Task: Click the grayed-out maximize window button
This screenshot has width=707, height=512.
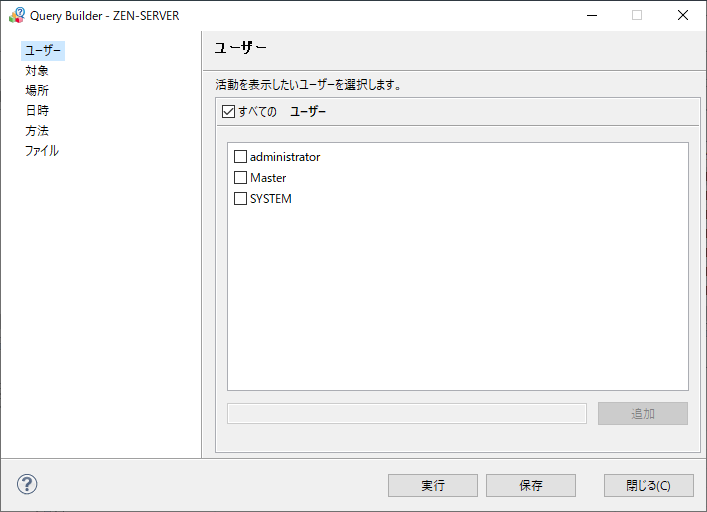Action: click(637, 15)
